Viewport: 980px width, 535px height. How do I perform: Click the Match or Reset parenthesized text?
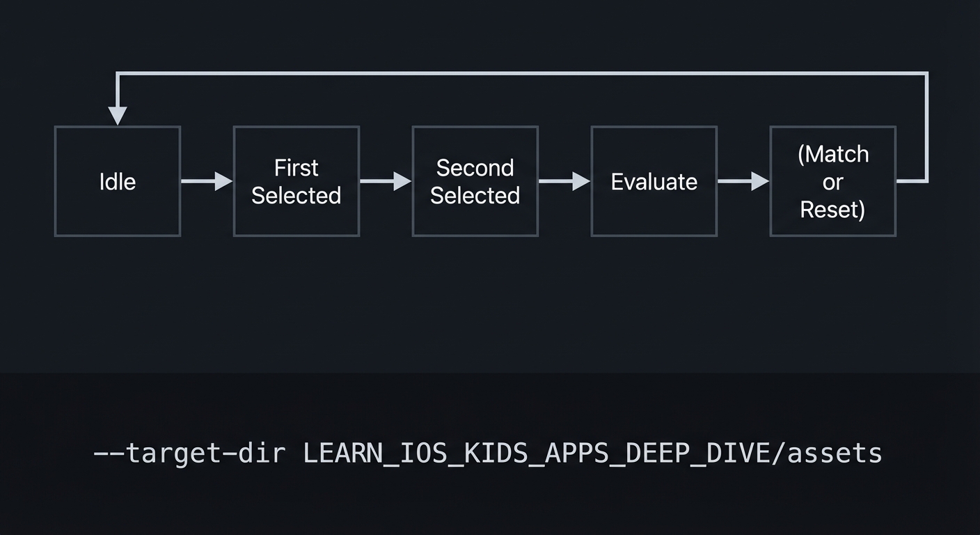(x=832, y=181)
